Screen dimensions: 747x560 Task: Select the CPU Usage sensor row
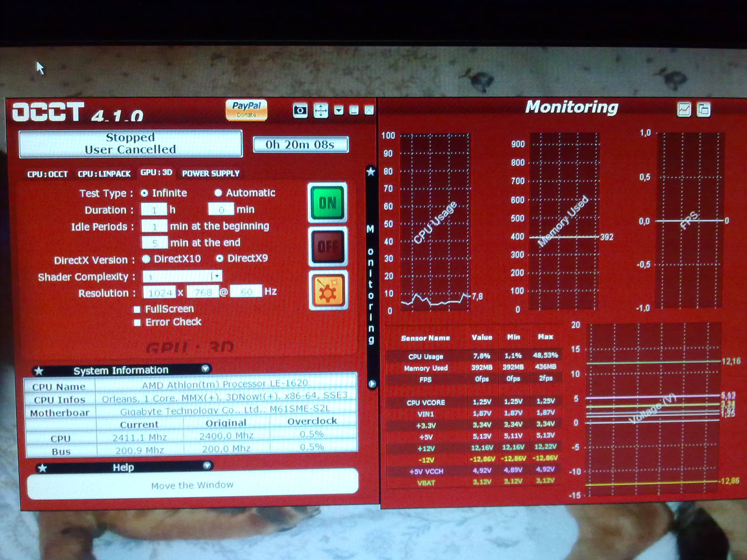pos(474,356)
